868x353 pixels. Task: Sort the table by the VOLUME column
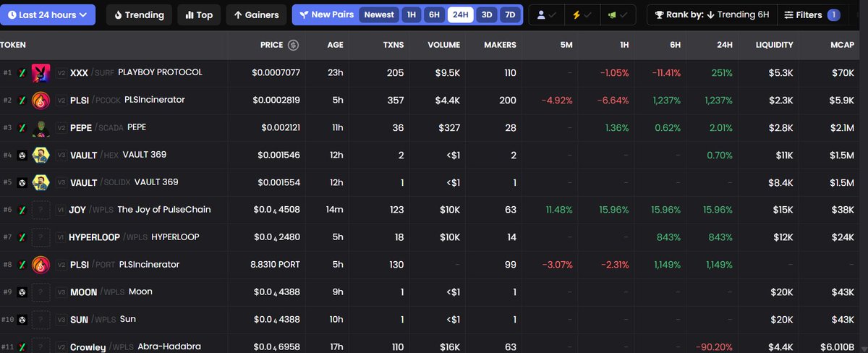tap(443, 45)
